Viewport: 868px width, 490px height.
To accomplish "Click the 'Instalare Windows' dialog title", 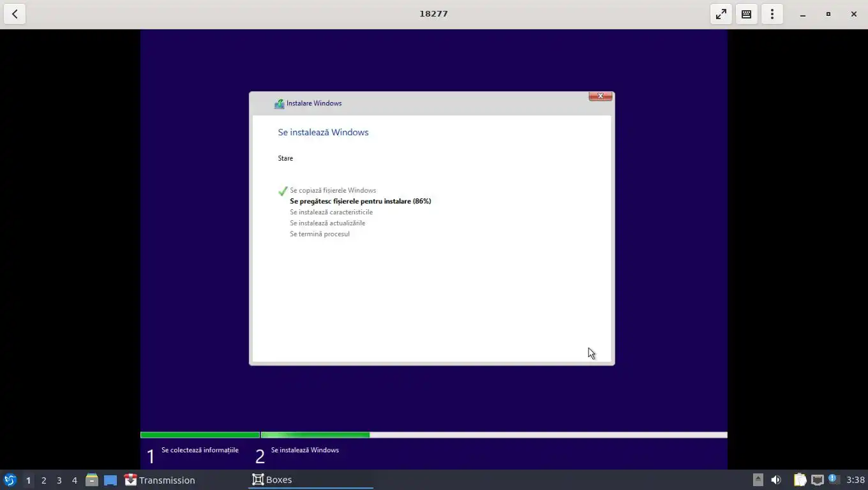I will click(x=314, y=103).
